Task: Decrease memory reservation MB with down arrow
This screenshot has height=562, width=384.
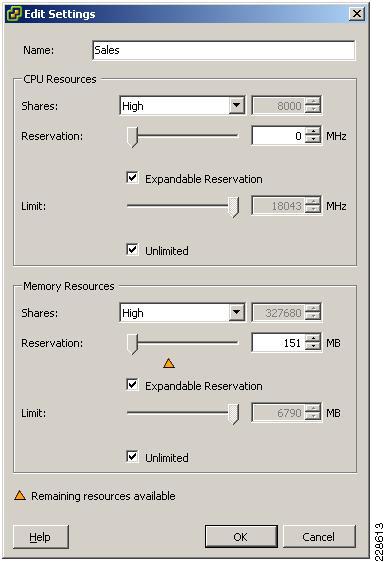Action: pyautogui.click(x=313, y=347)
